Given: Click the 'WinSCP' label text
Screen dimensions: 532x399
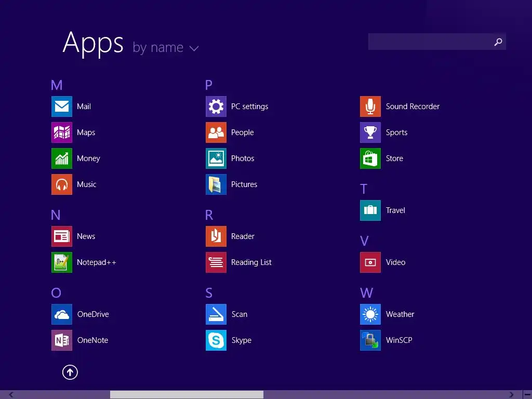Looking at the screenshot, I should click(x=399, y=340).
